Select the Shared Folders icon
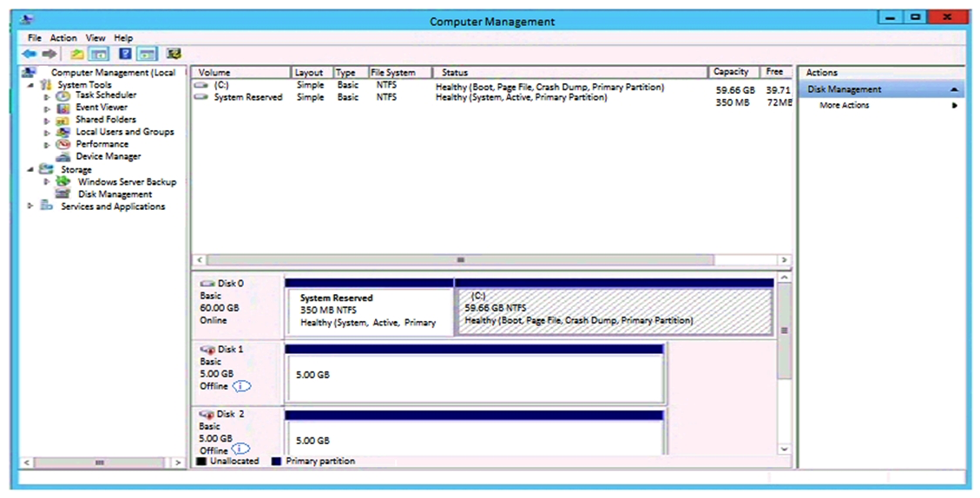This screenshot has width=980, height=498. pyautogui.click(x=62, y=120)
